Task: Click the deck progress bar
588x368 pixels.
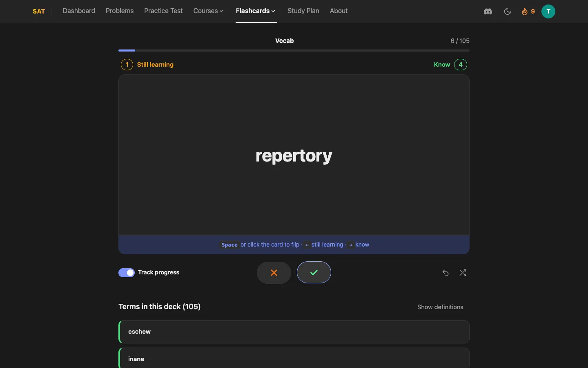Action: click(294, 50)
